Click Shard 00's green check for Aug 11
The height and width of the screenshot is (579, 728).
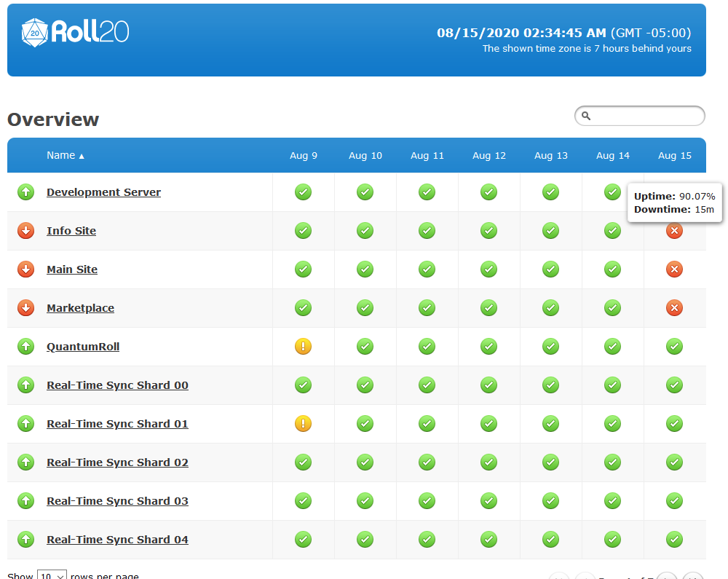[x=427, y=385]
